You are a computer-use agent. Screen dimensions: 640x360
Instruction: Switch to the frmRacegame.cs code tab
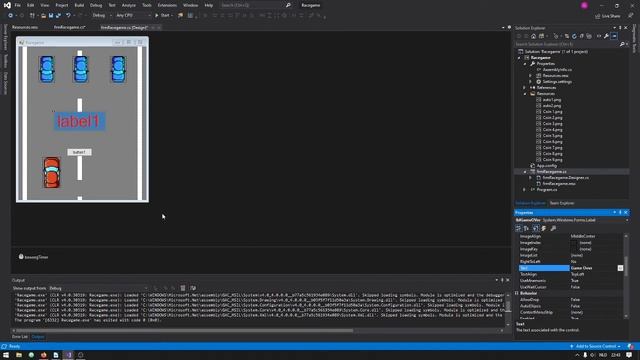69,27
